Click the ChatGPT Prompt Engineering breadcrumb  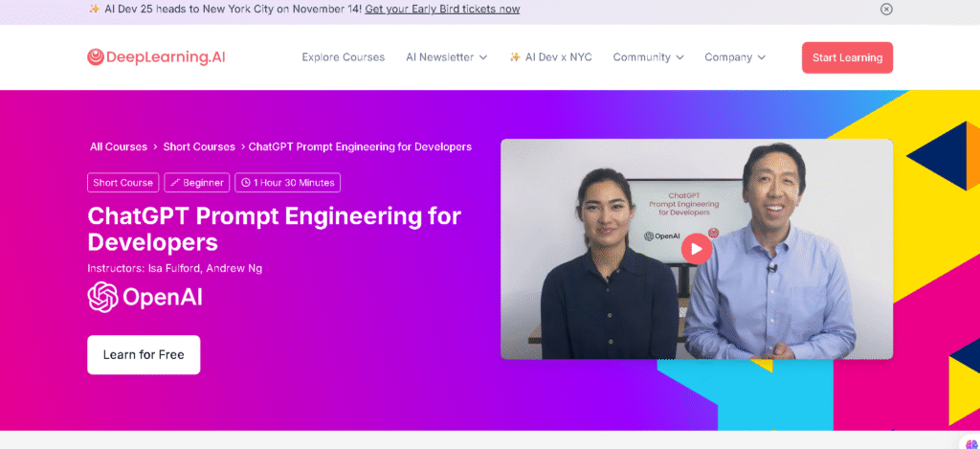point(360,147)
